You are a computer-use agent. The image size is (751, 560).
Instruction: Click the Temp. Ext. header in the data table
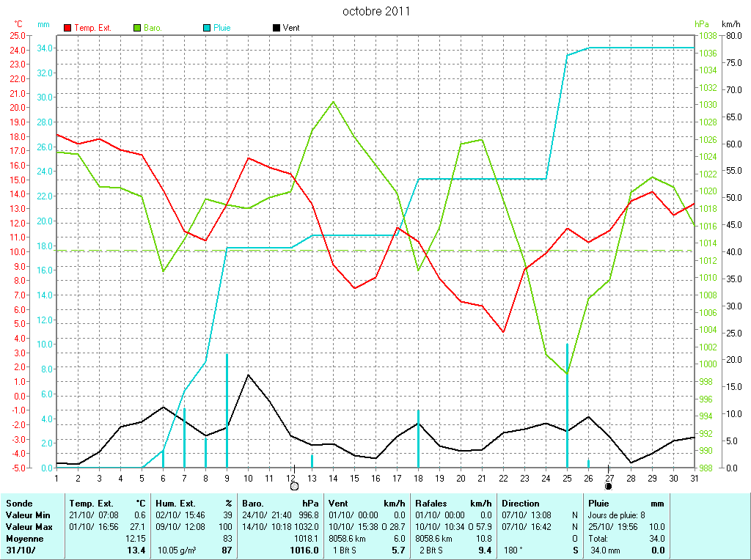(91, 504)
